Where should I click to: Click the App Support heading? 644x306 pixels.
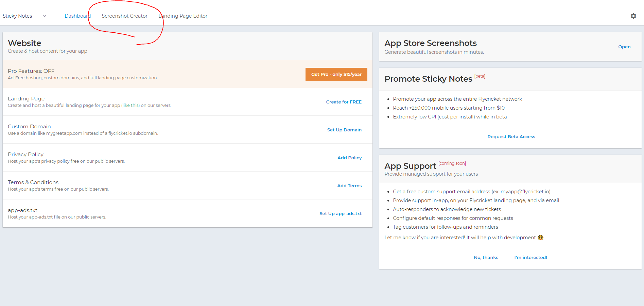[x=410, y=166]
